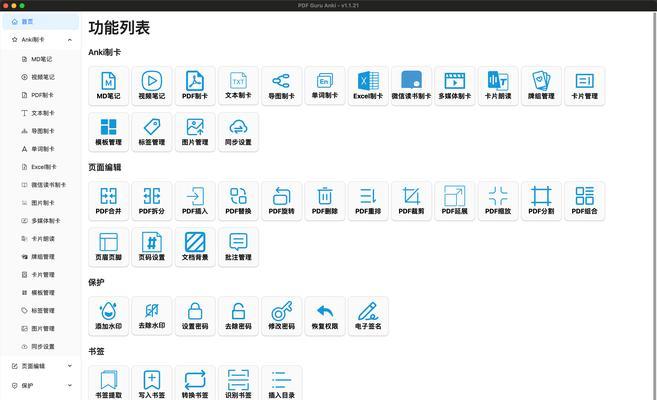Select 同步设置 in the sidebar
Image resolution: width=657 pixels, height=400 pixels.
41,346
